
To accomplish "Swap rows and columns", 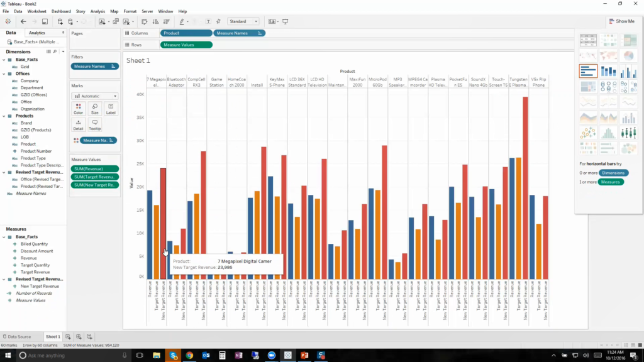I will 144,21.
